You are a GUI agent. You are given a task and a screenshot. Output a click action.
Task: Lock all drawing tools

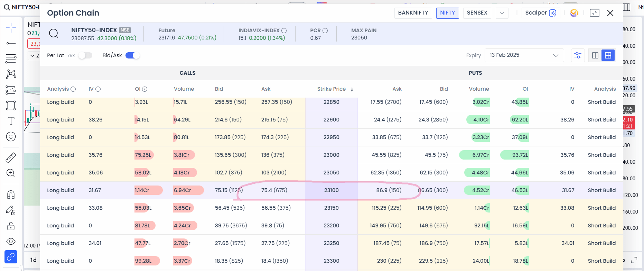pos(11,226)
